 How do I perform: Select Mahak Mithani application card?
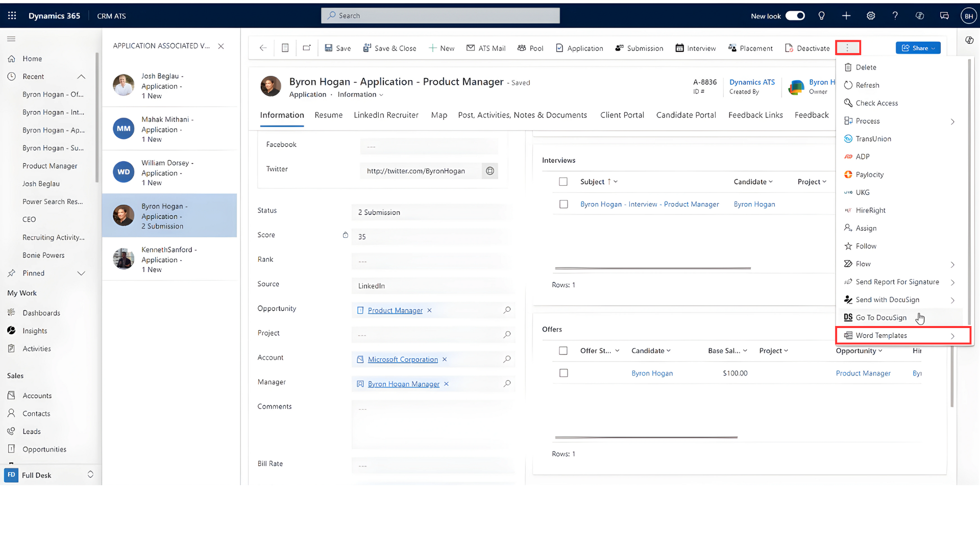point(169,129)
